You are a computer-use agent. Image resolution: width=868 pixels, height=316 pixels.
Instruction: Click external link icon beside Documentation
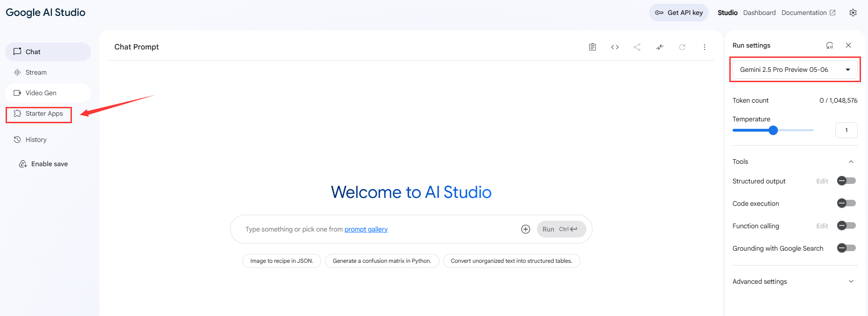point(833,13)
